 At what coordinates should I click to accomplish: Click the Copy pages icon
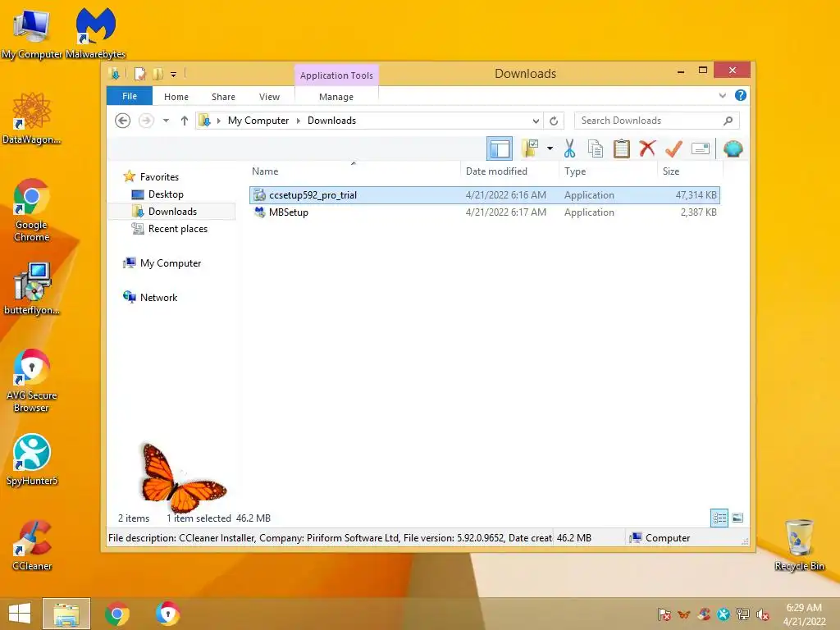(596, 148)
